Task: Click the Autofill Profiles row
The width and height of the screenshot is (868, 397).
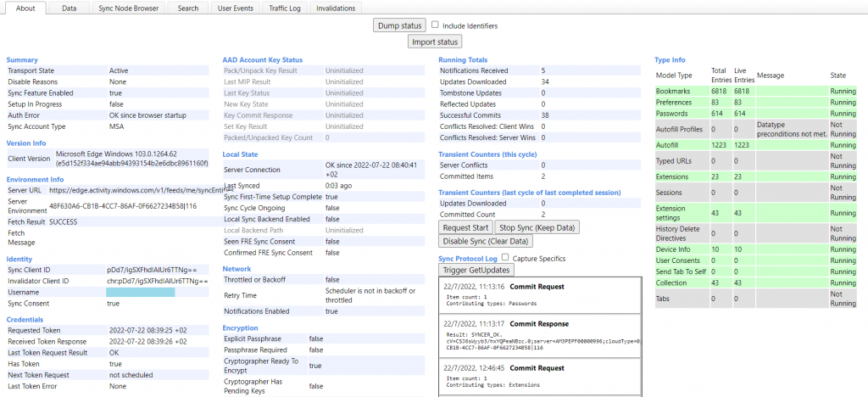Action: click(x=755, y=130)
